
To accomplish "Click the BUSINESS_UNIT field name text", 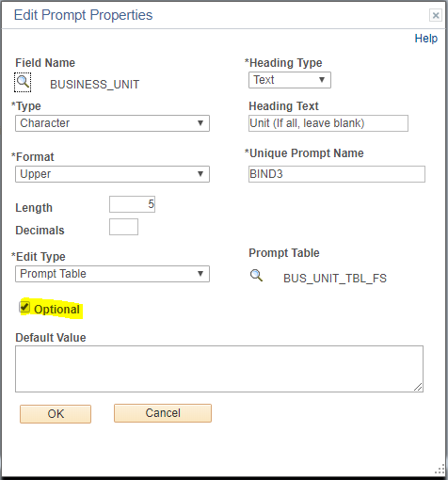I will coord(95,85).
